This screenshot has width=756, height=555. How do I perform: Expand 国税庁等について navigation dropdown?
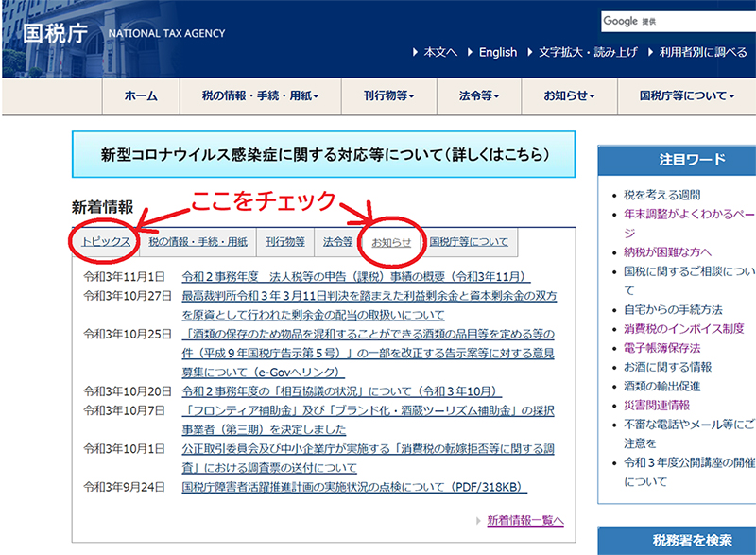[x=686, y=96]
